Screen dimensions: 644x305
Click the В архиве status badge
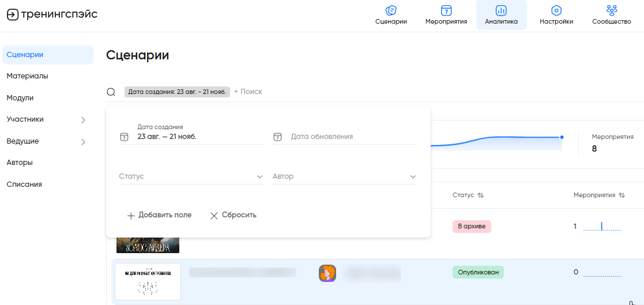(x=472, y=226)
